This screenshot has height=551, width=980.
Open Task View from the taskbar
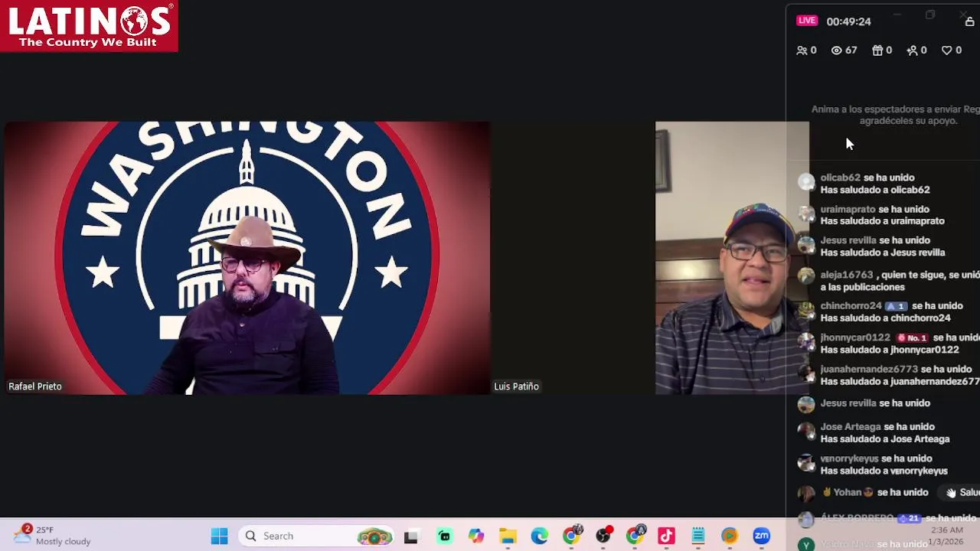[411, 536]
